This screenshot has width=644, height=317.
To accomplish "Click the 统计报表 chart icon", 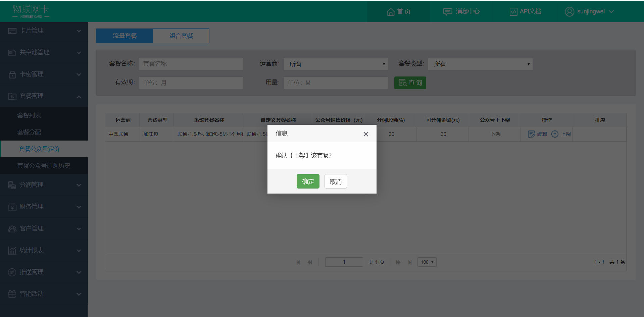I will [x=12, y=251].
